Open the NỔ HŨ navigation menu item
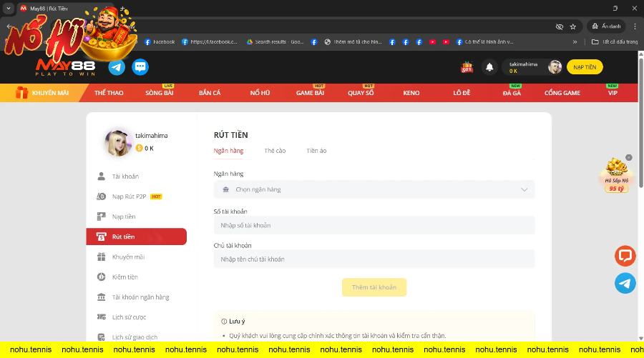644x358 pixels. tap(260, 93)
